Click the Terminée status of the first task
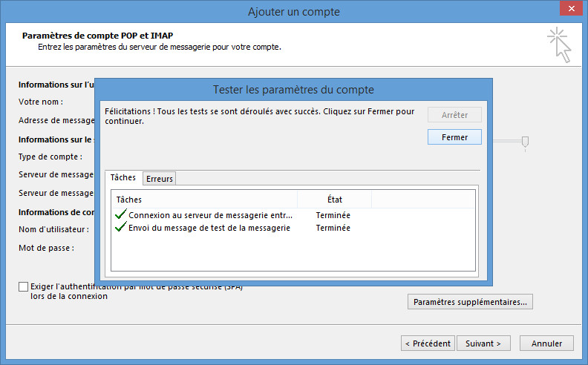This screenshot has height=365, width=588. pyautogui.click(x=333, y=215)
